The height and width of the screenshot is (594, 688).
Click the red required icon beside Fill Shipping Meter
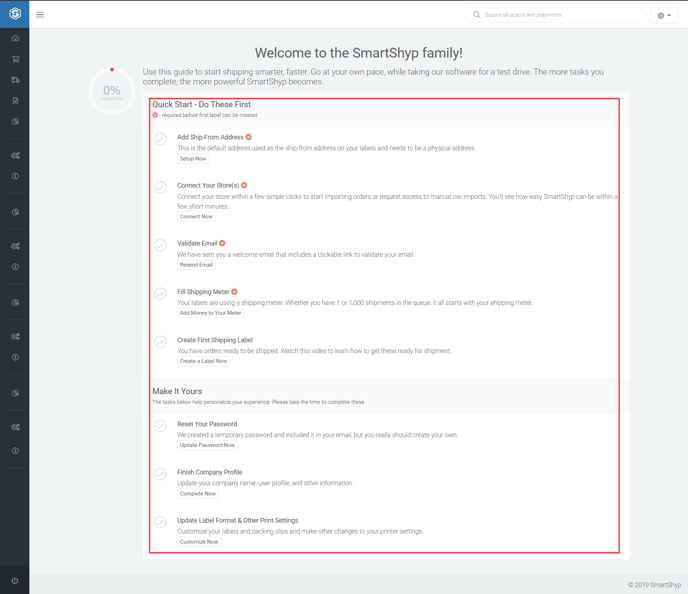pyautogui.click(x=234, y=292)
